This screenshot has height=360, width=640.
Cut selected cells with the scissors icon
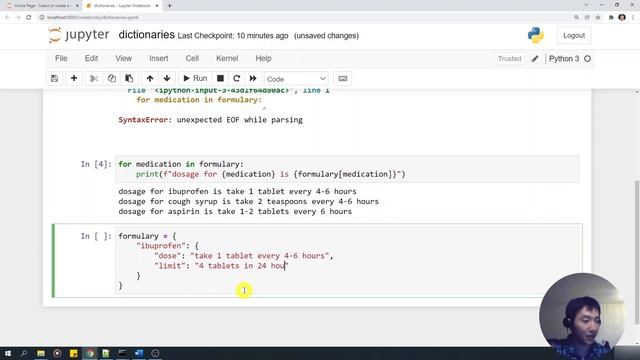tap(94, 78)
